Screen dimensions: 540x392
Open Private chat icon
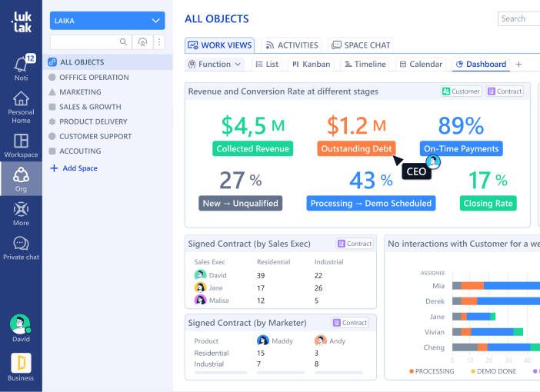point(21,244)
